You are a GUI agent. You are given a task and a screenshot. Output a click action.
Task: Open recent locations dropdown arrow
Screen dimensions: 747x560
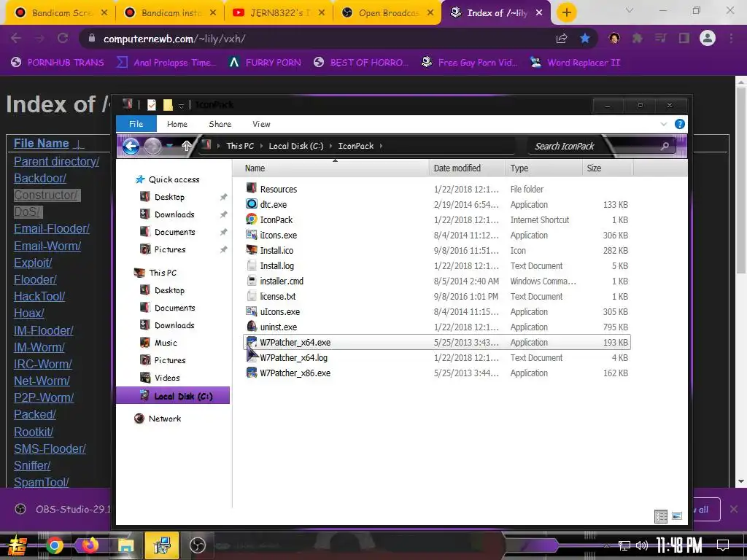click(x=169, y=146)
